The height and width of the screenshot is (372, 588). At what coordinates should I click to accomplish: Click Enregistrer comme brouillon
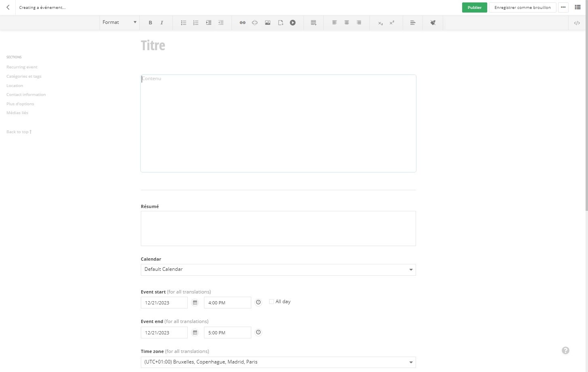coord(522,7)
